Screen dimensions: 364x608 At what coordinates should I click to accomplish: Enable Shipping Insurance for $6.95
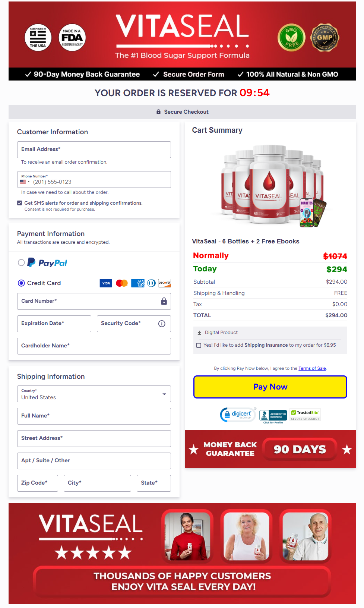click(x=199, y=345)
